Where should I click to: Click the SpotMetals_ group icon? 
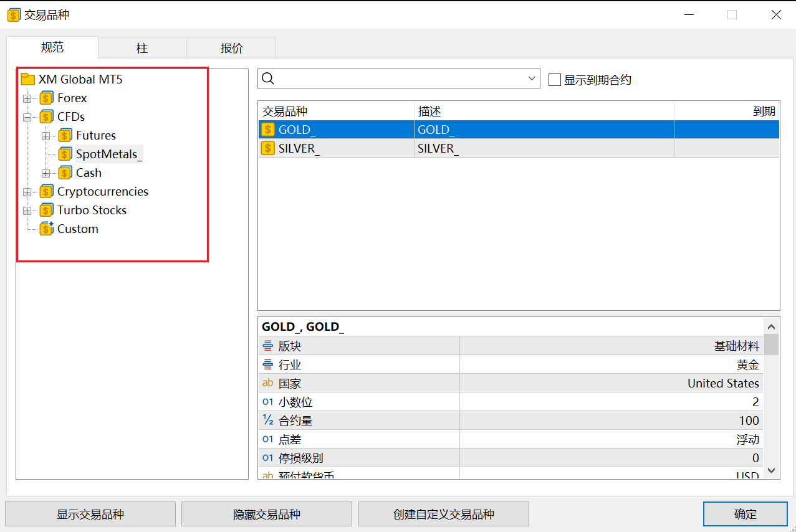65,153
